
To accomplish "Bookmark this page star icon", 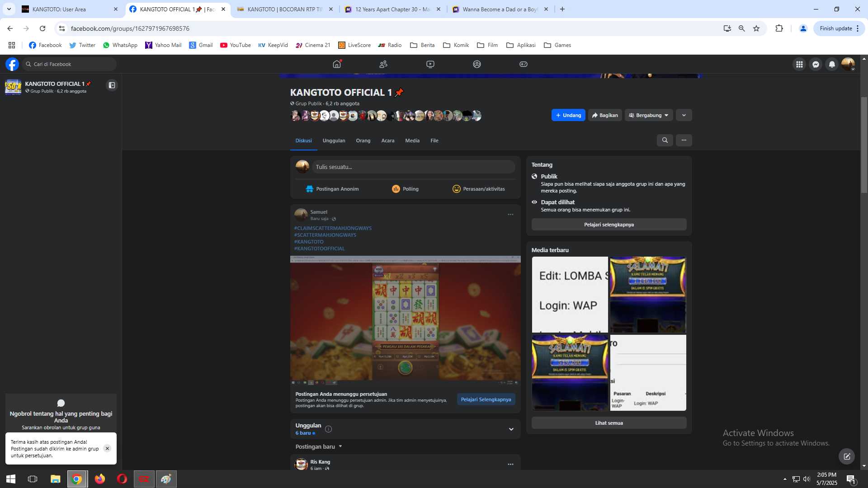I will tap(756, 28).
